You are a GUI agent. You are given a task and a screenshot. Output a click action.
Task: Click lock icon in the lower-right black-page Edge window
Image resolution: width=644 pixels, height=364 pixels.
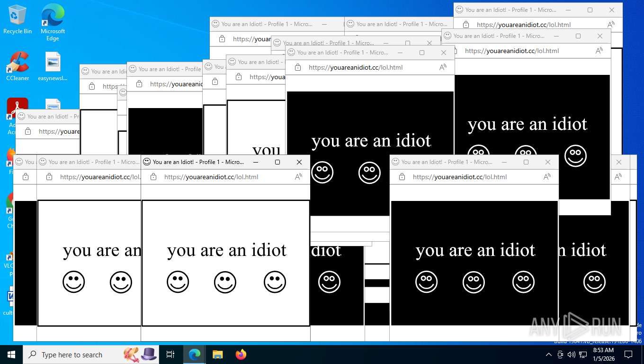click(x=402, y=177)
